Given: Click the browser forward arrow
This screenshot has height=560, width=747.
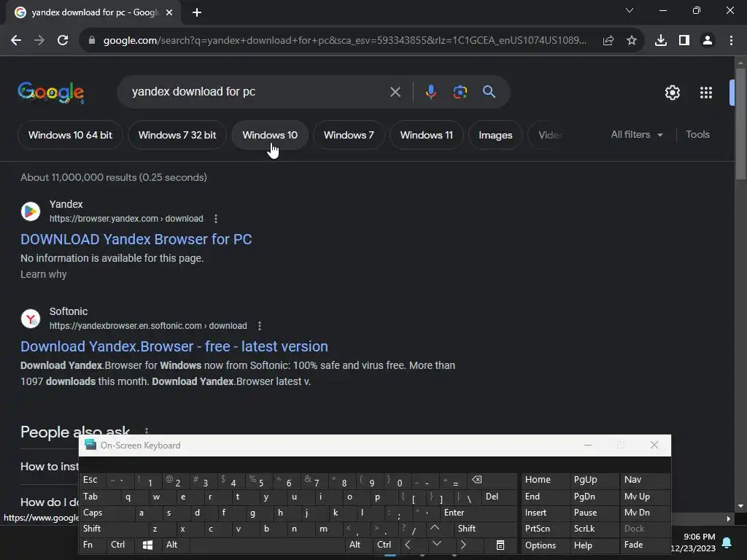Looking at the screenshot, I should (x=39, y=41).
